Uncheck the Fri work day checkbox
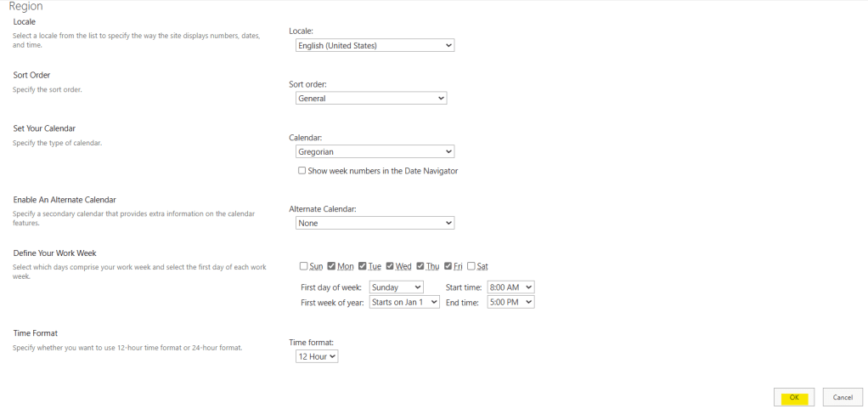 coord(448,266)
